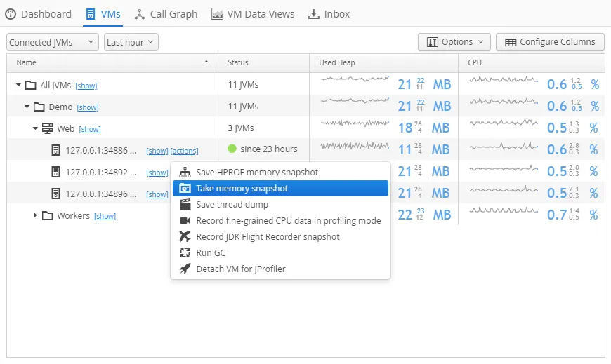Click the HPROF hierarchy icon in menu

pos(185,172)
